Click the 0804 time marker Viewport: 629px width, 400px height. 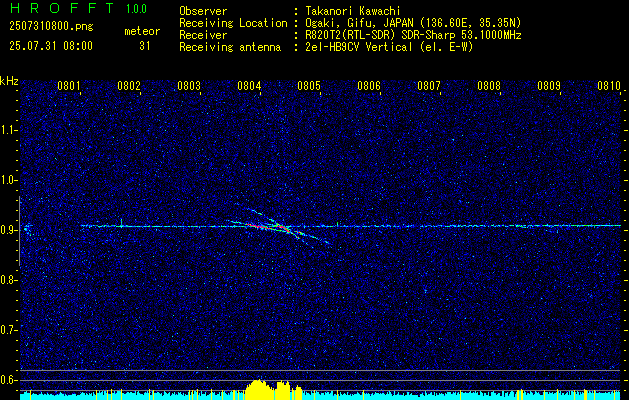[x=249, y=85]
